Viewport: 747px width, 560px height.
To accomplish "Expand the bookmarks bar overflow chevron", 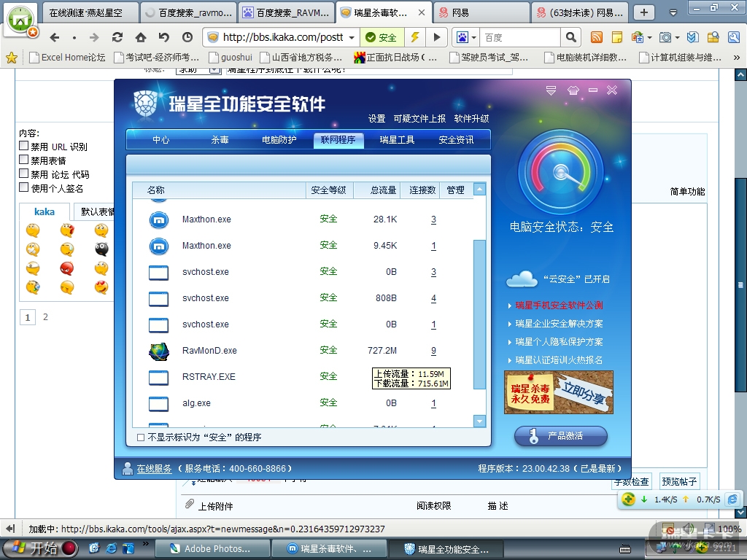I will click(x=736, y=58).
